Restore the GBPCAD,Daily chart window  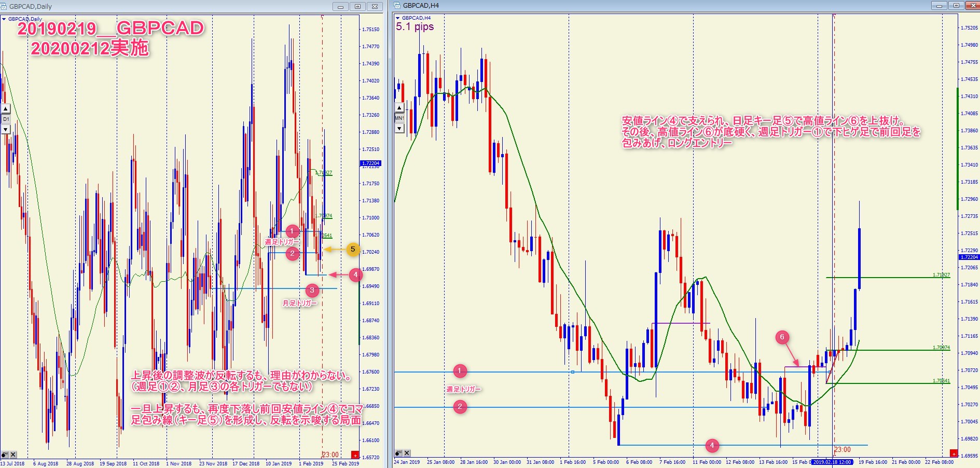[357, 7]
